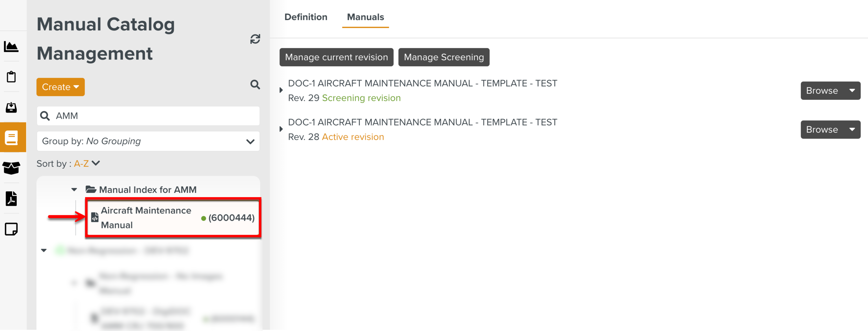Click the Manage current revision button
The width and height of the screenshot is (868, 331).
click(x=336, y=57)
